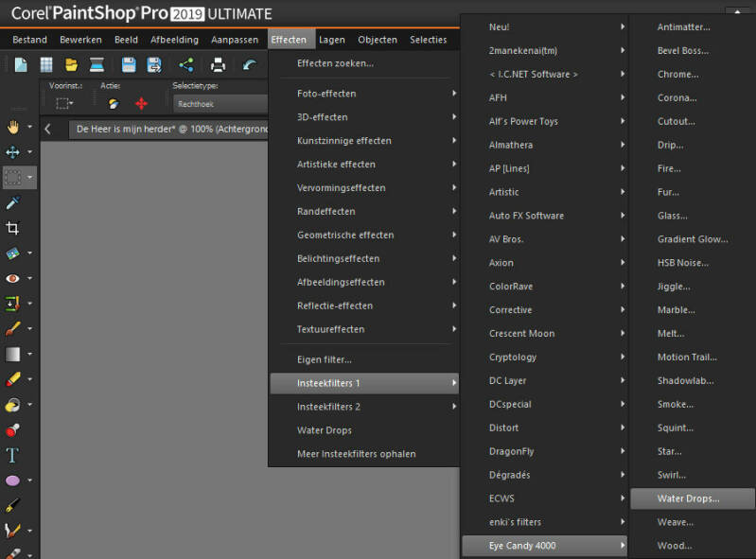Open the Foto-effecten submenu
Screen dimensions: 756x559
click(364, 94)
